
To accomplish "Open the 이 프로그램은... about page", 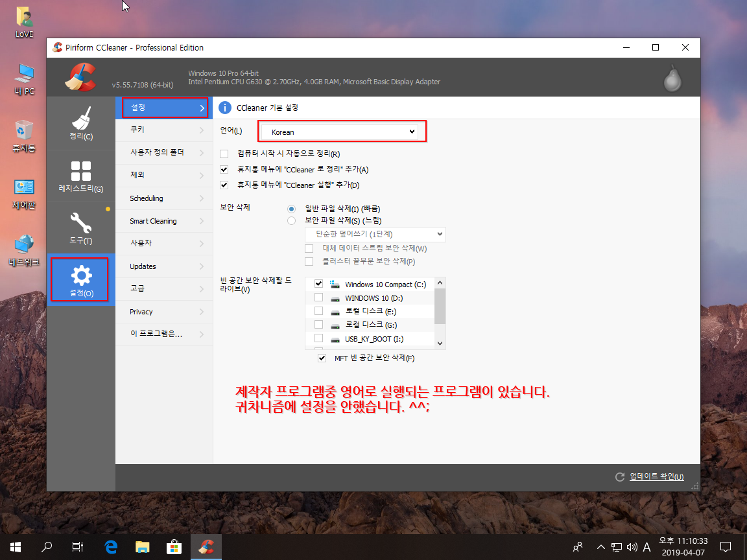I will [164, 334].
